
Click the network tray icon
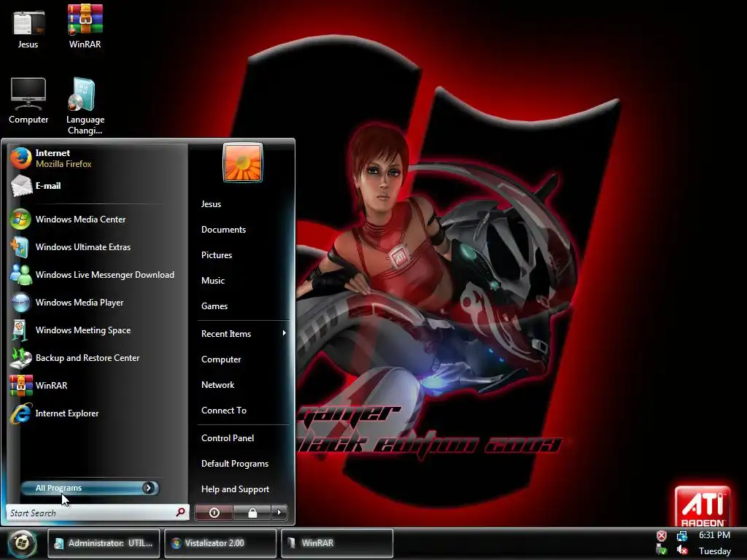click(x=682, y=536)
